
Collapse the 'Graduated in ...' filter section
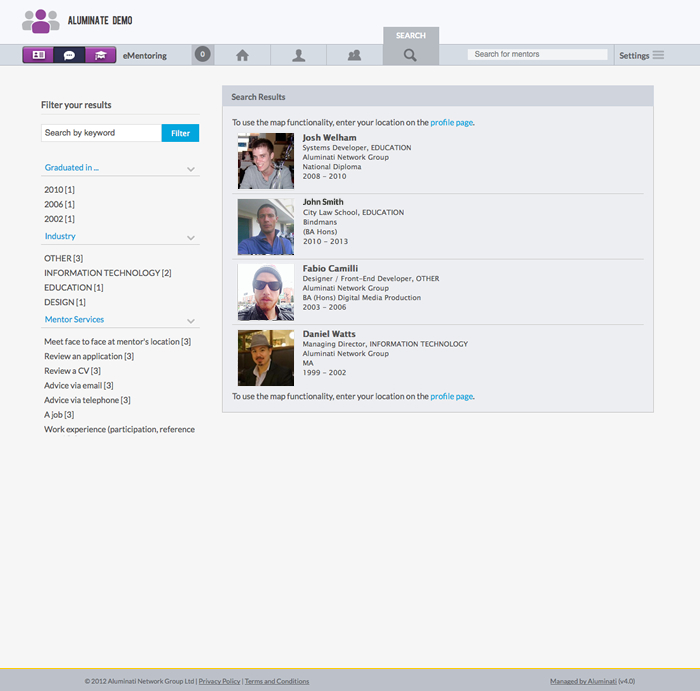pos(190,169)
